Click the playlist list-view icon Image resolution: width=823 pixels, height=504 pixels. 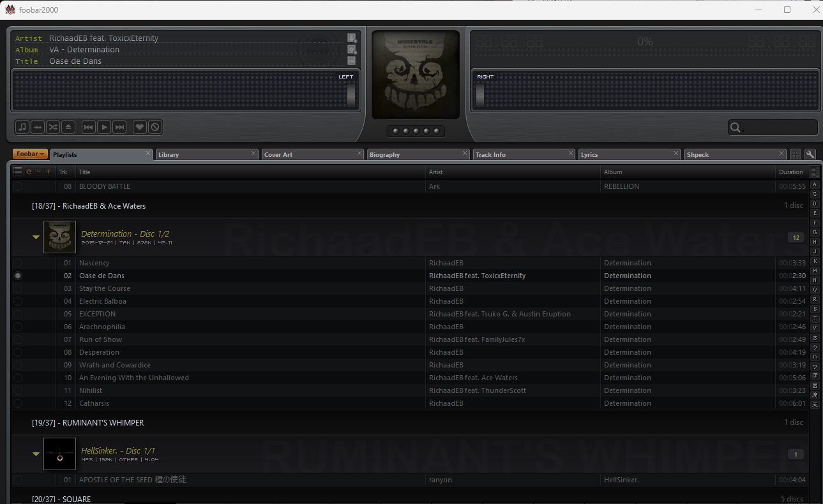(x=18, y=172)
